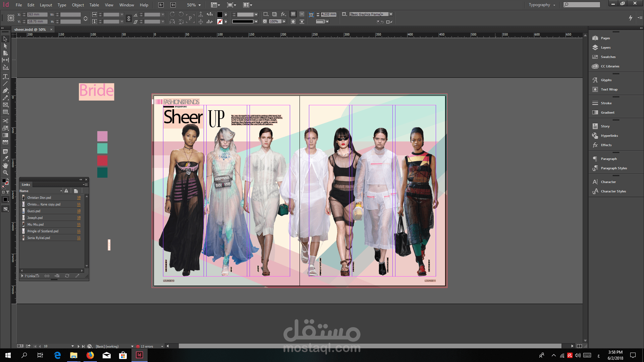Toggle formatting affects text button

pos(8,192)
